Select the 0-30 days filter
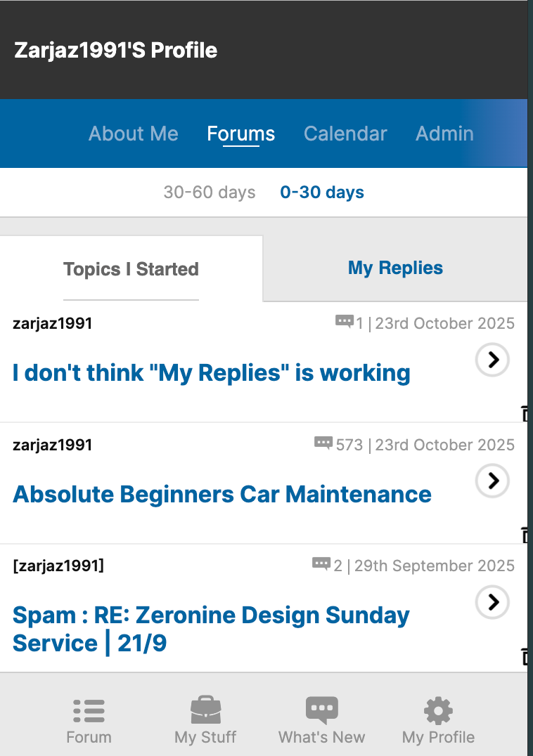 point(322,193)
